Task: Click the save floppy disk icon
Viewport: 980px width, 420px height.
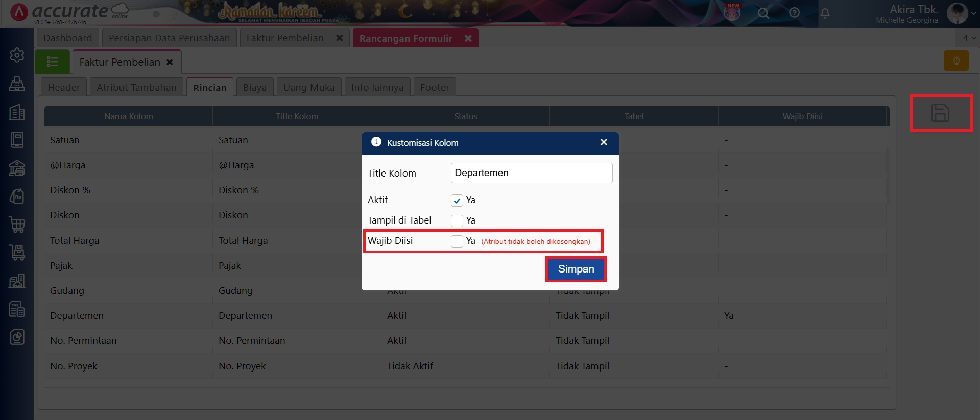Action: [940, 113]
